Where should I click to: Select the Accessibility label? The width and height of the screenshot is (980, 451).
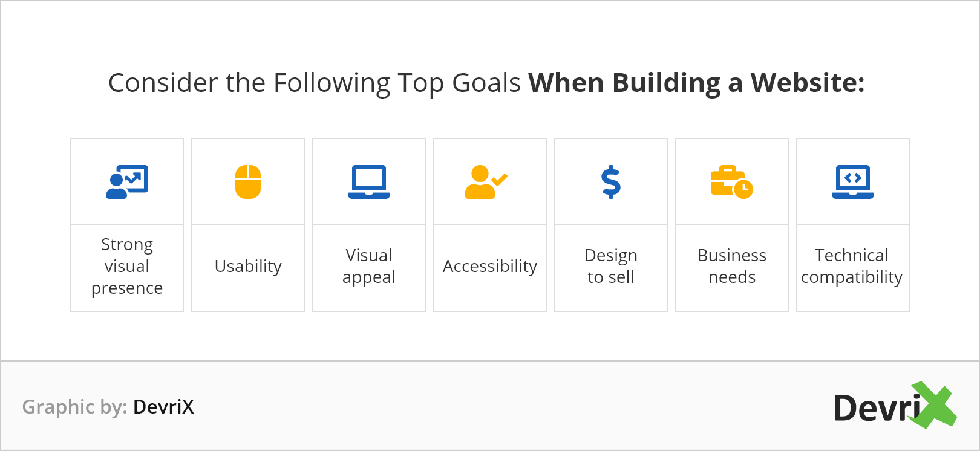pyautogui.click(x=490, y=266)
